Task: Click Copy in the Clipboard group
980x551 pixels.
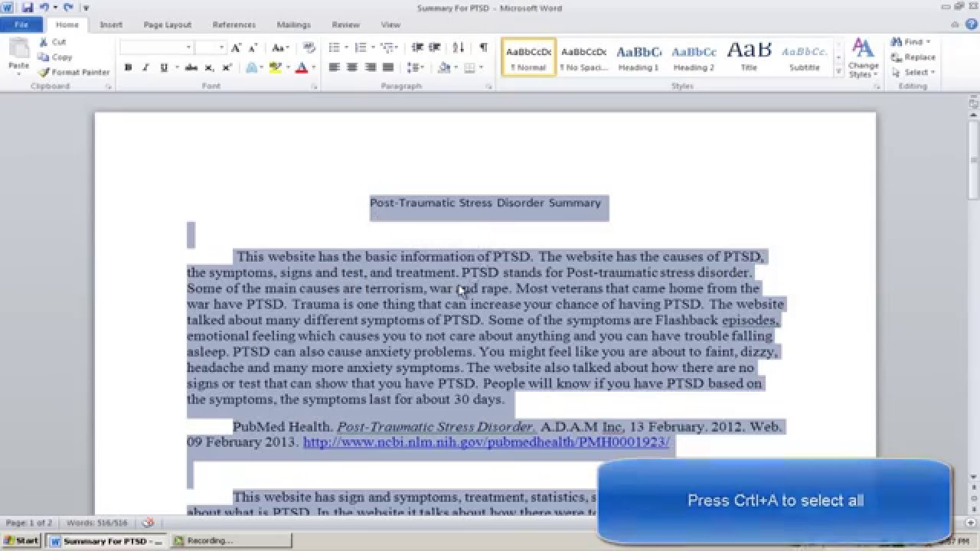Action: click(x=55, y=57)
